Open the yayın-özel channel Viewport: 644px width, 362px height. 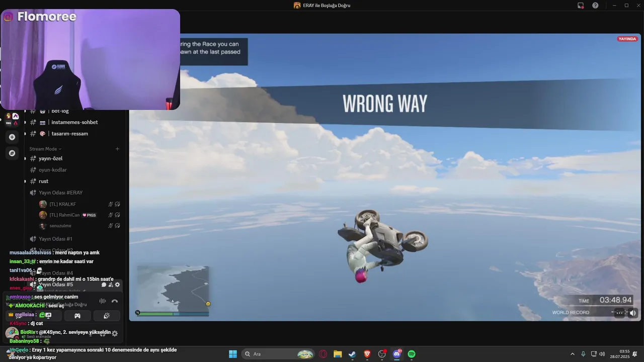tap(50, 158)
